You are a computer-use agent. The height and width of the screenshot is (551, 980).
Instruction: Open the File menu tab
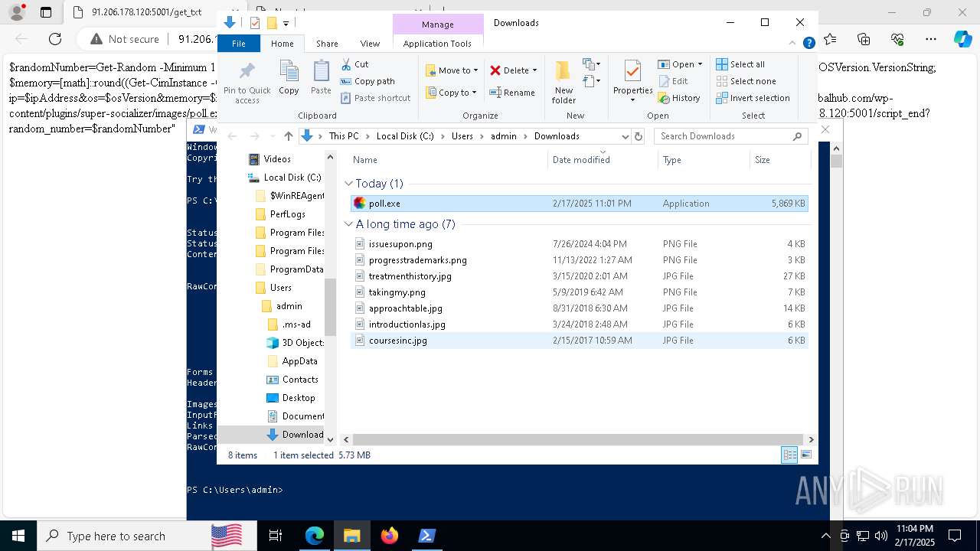pyautogui.click(x=239, y=44)
